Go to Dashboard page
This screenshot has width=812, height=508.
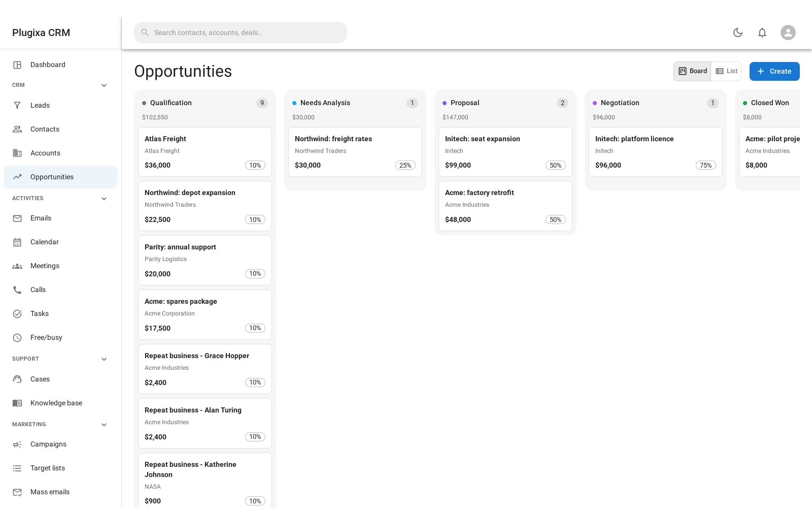tap(60, 65)
